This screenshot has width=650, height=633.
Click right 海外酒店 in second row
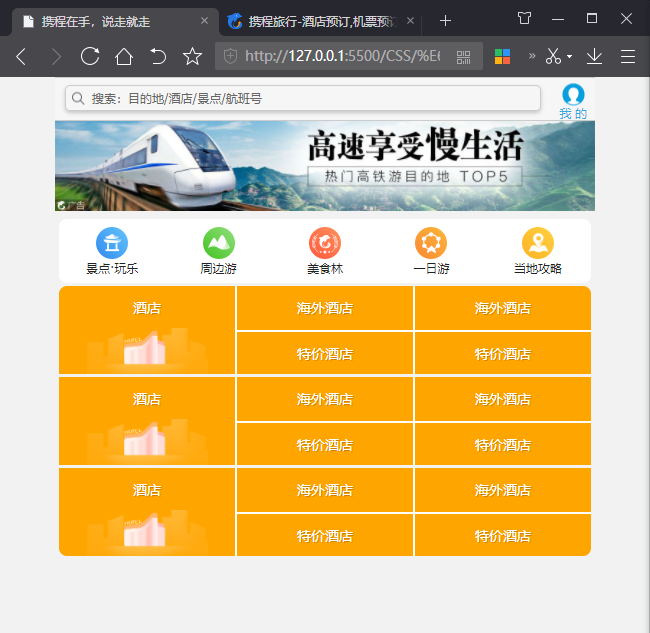pos(503,399)
